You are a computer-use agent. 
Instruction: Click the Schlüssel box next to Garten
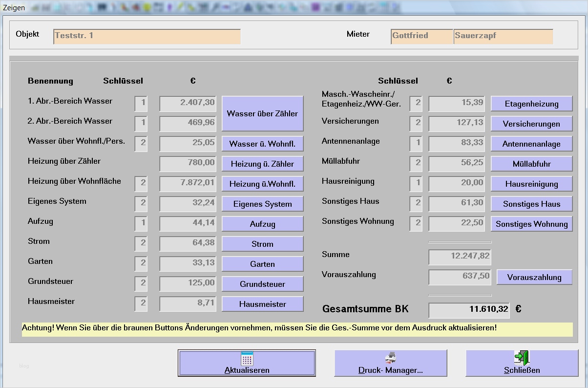click(x=141, y=263)
